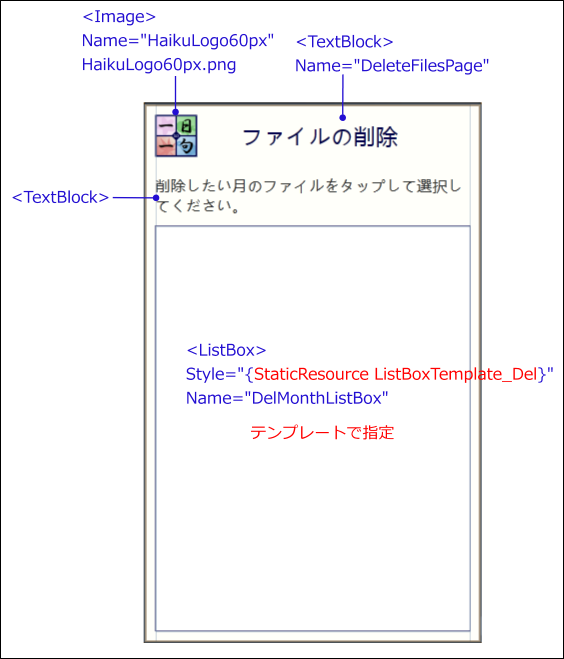The height and width of the screenshot is (659, 564).
Task: Click the Name="DeleteFilesPage" annotation
Action: point(392,66)
